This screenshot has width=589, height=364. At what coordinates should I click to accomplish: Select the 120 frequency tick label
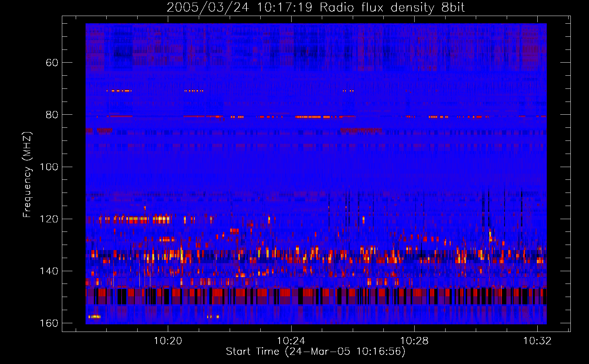49,219
